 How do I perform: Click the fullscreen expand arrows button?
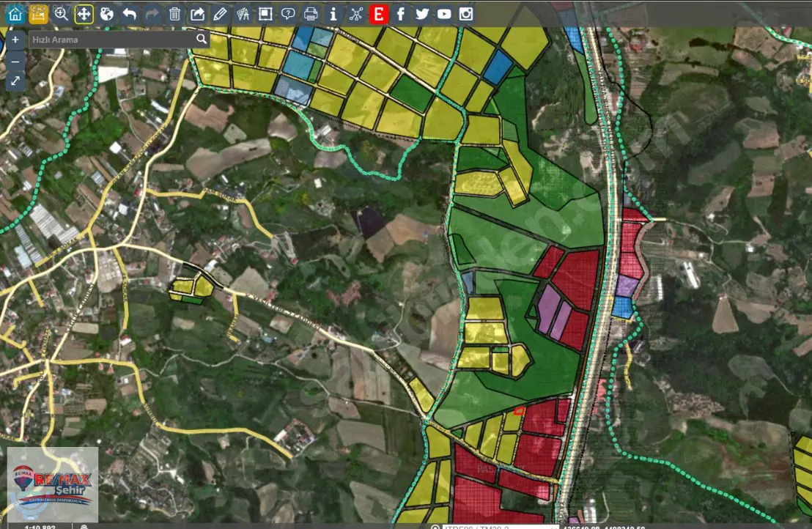(x=15, y=81)
